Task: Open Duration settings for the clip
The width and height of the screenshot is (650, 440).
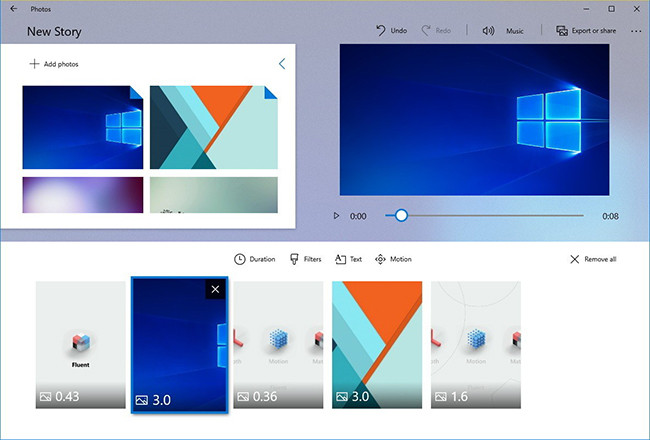Action: [x=255, y=259]
